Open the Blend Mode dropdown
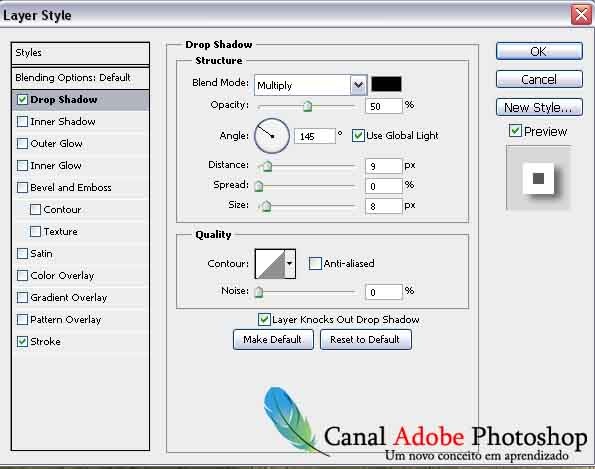This screenshot has width=595, height=469. pyautogui.click(x=358, y=85)
